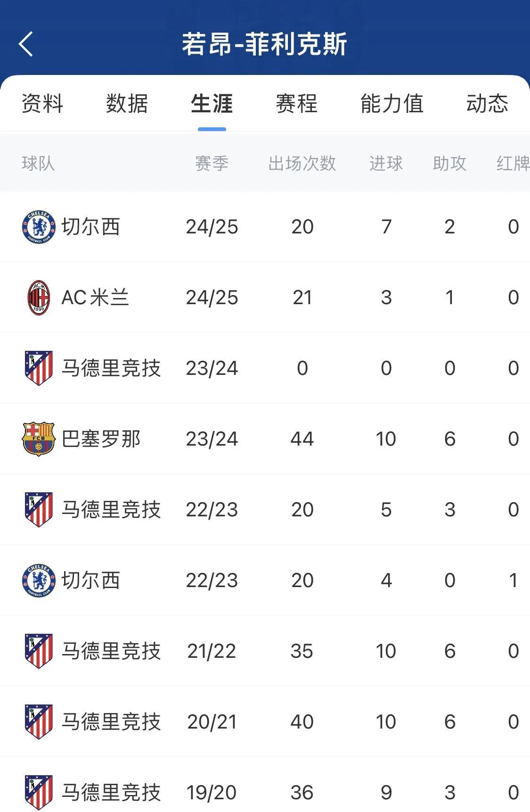Screen dimensions: 530x812
Task: Select the 动态 tab
Action: tap(487, 104)
